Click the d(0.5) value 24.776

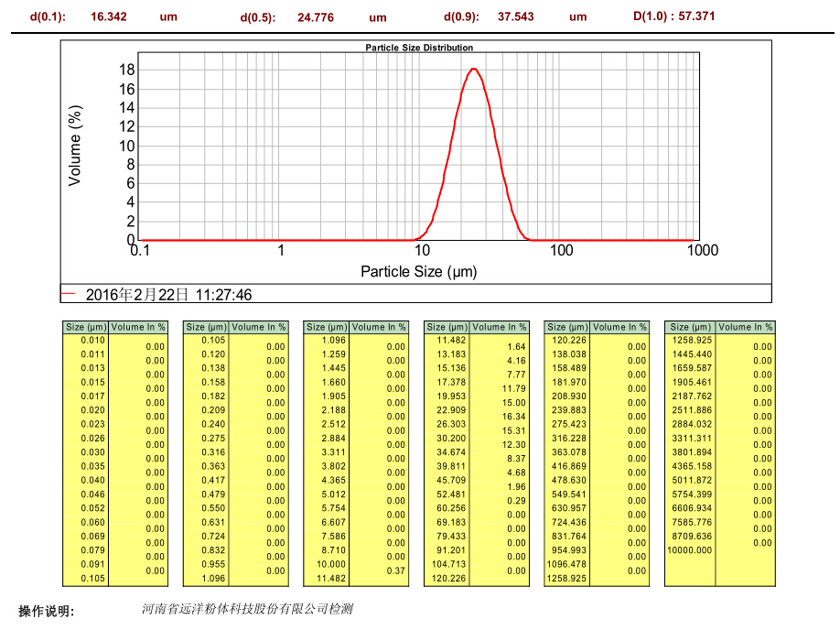314,17
